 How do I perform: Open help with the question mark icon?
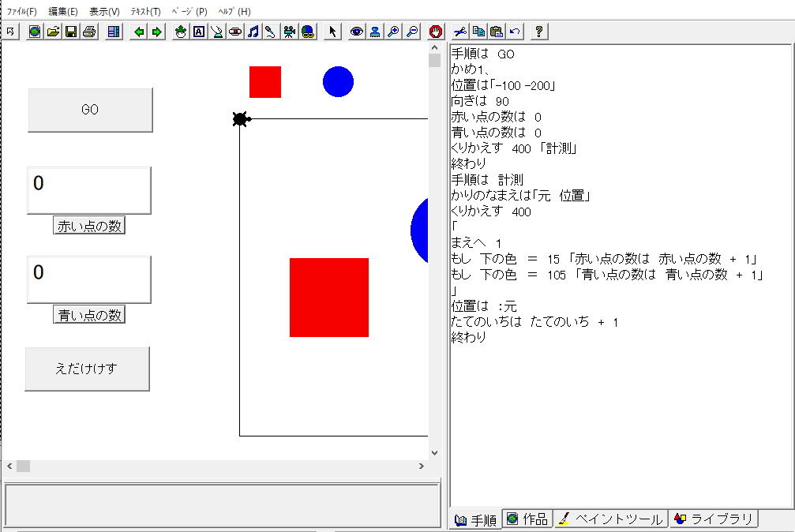coord(539,32)
